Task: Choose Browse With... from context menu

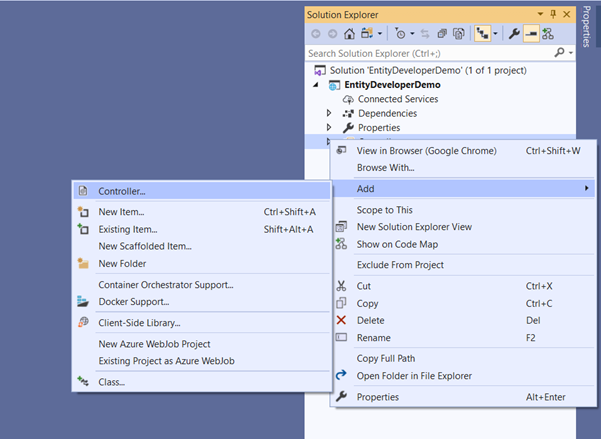Action: pos(463,168)
